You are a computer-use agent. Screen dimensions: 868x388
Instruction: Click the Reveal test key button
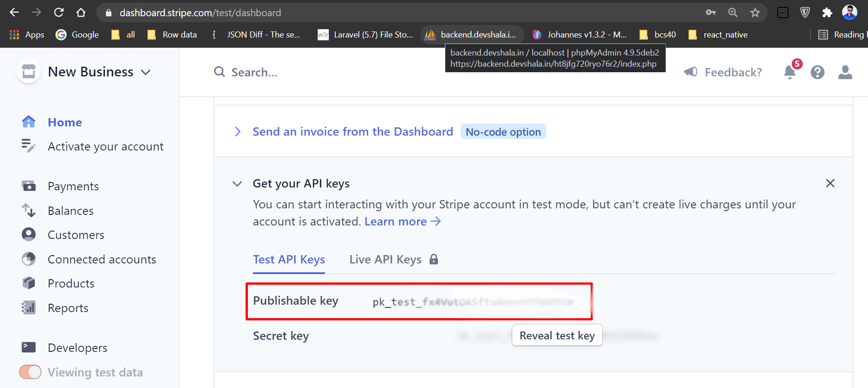[x=557, y=335]
